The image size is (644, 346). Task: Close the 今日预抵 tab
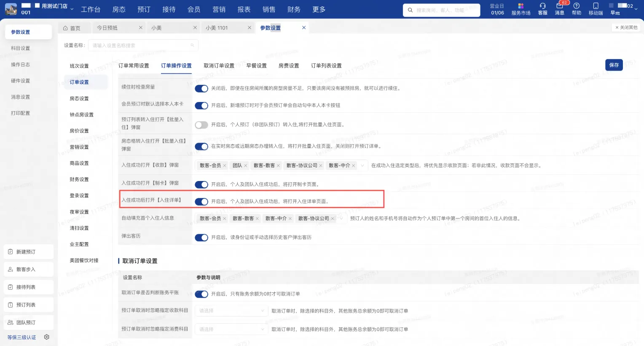[141, 28]
